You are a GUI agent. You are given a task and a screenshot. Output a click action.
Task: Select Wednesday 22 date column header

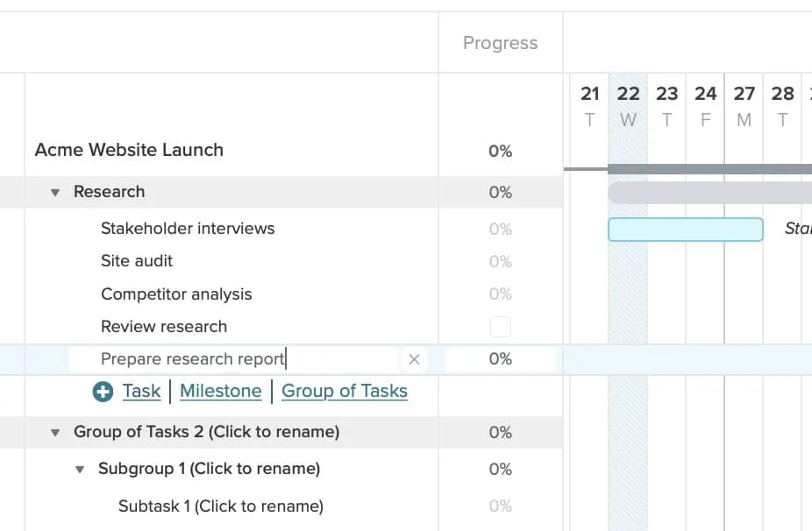coord(628,106)
